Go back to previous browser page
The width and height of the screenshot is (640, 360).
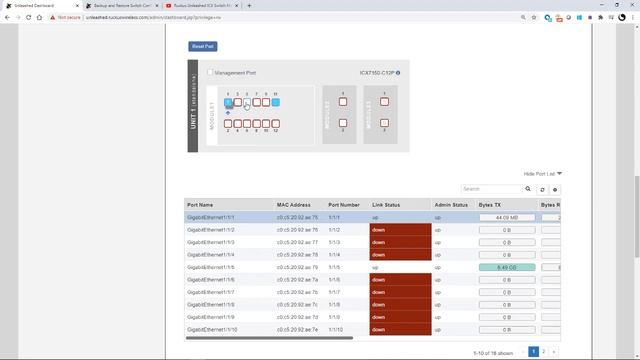7,18
